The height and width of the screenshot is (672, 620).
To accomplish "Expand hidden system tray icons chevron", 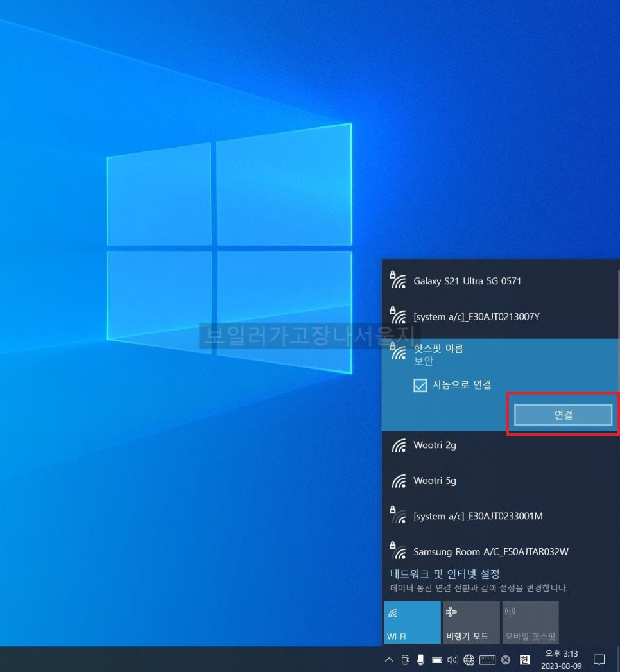I will pos(389,660).
